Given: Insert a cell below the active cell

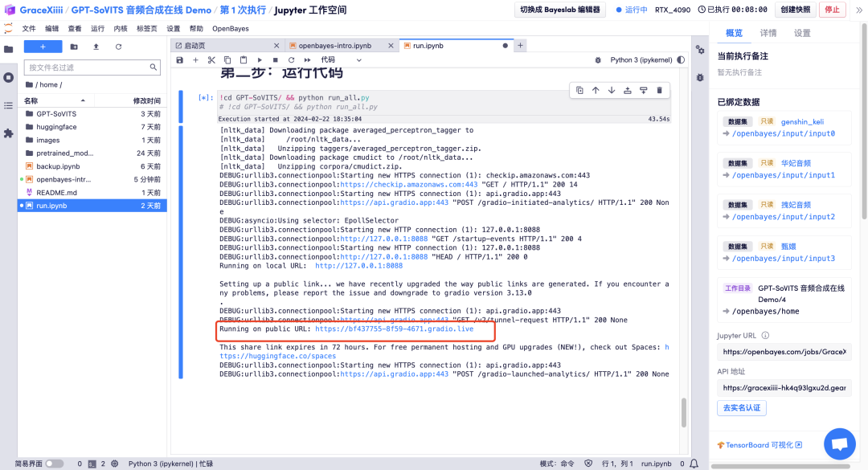Looking at the screenshot, I should [643, 90].
